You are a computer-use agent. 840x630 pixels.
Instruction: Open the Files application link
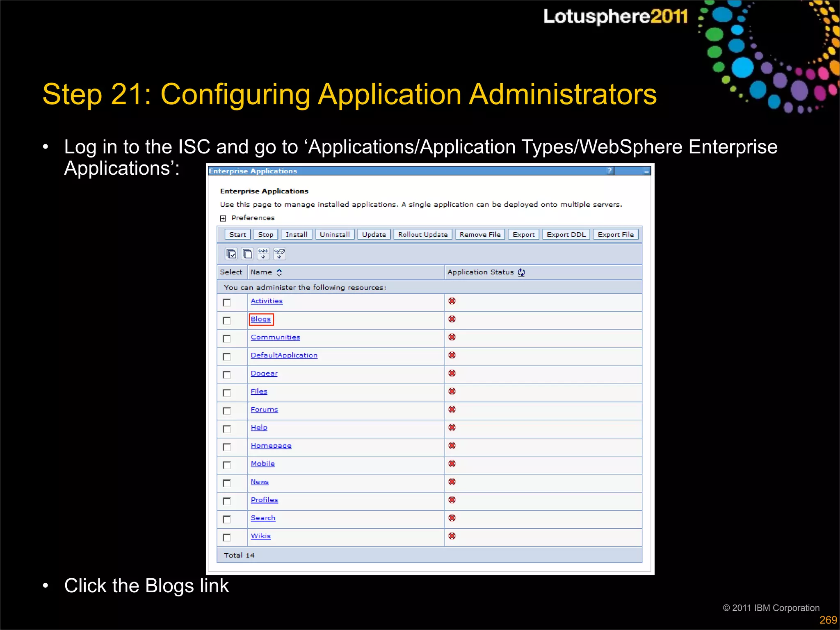(259, 391)
